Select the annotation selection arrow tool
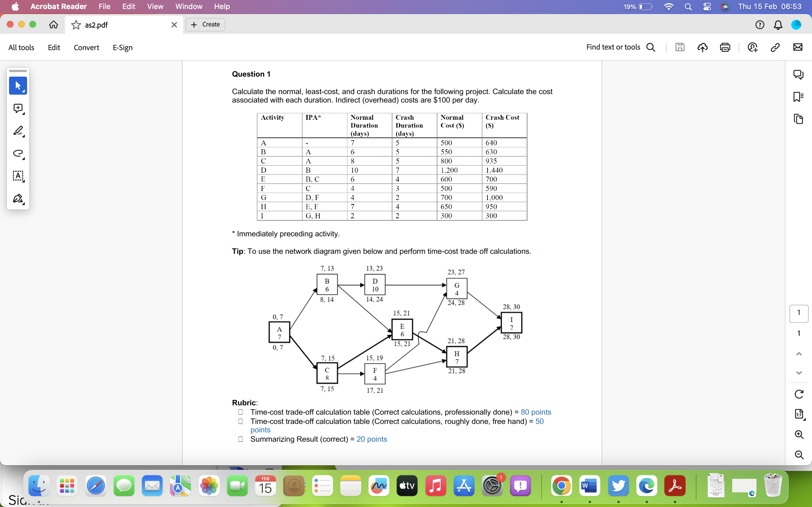 click(x=18, y=86)
